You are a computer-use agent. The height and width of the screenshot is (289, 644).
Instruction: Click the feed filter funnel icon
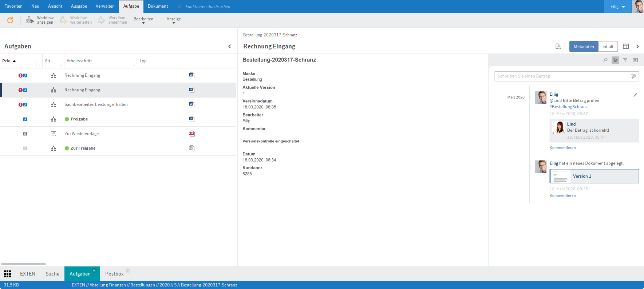point(625,60)
